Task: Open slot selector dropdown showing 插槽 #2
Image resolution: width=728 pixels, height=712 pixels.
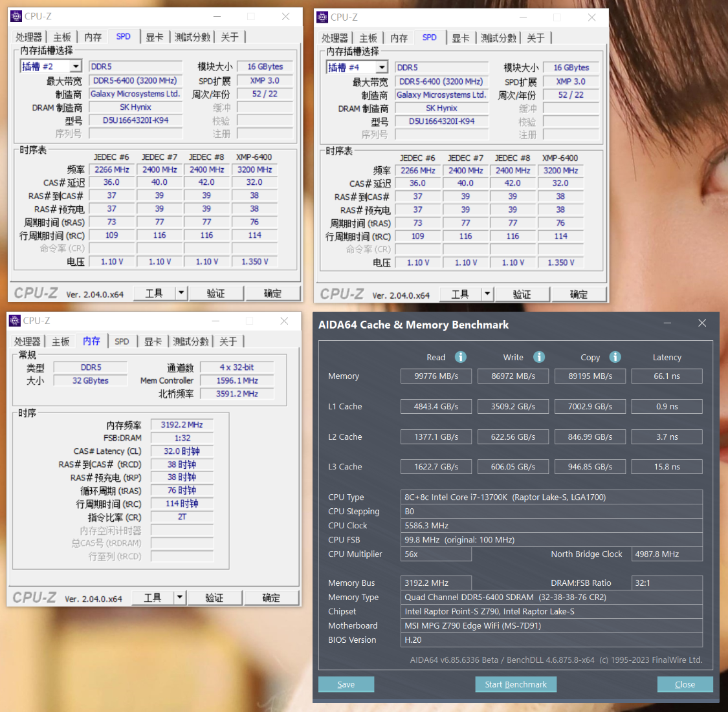Action: (76, 67)
